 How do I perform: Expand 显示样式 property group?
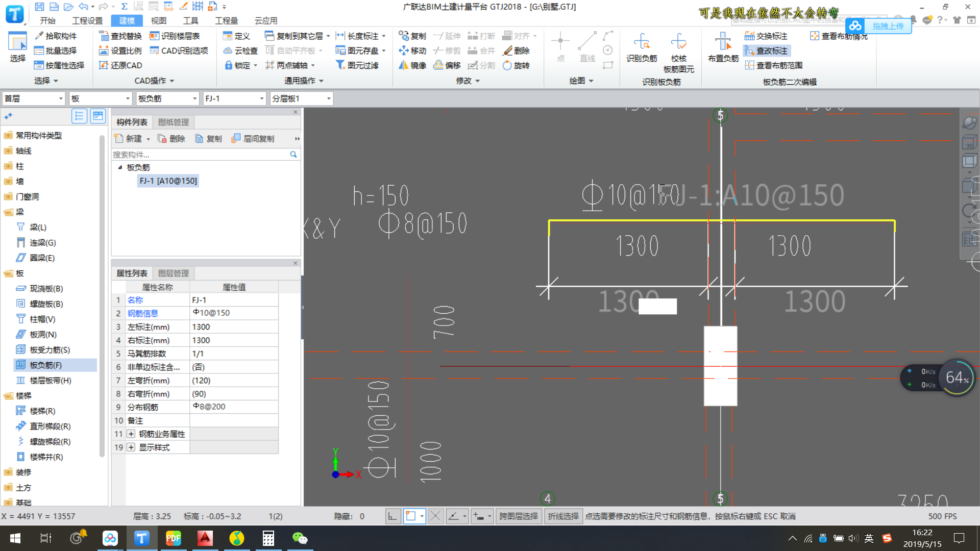point(131,447)
